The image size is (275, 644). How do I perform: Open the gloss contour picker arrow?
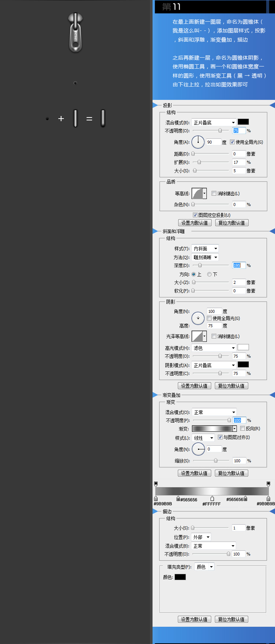coord(205,336)
